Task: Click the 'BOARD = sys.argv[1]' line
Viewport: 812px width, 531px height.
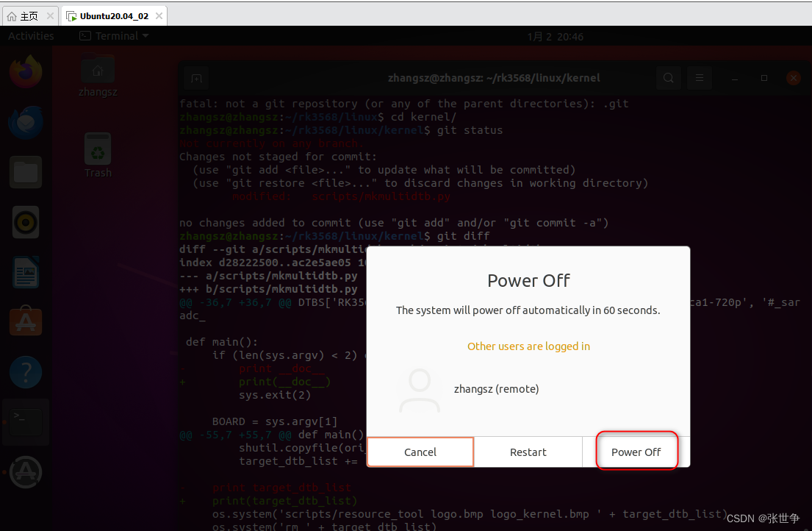Action: [x=275, y=421]
